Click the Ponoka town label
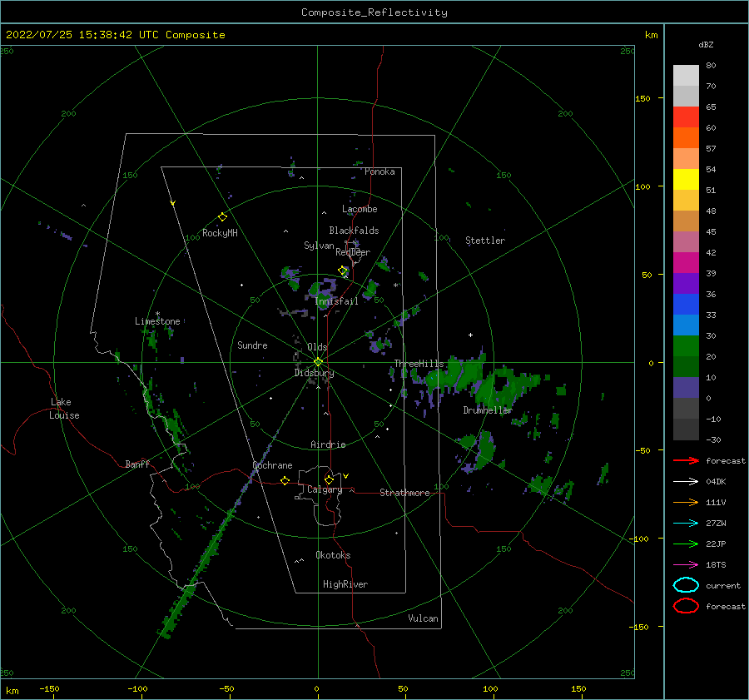This screenshot has height=700, width=749. pos(379,171)
